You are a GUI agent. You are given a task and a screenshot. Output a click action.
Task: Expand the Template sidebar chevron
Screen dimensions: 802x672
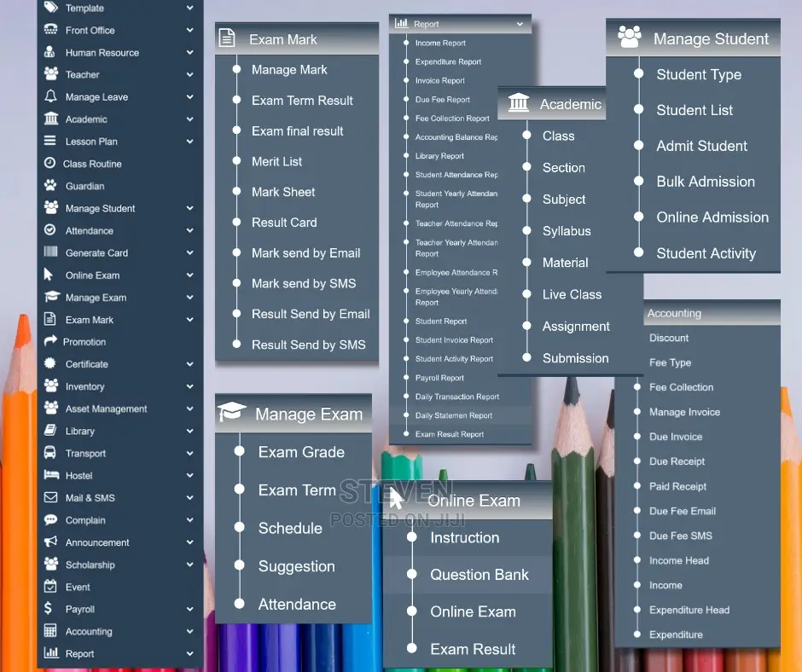click(x=189, y=8)
